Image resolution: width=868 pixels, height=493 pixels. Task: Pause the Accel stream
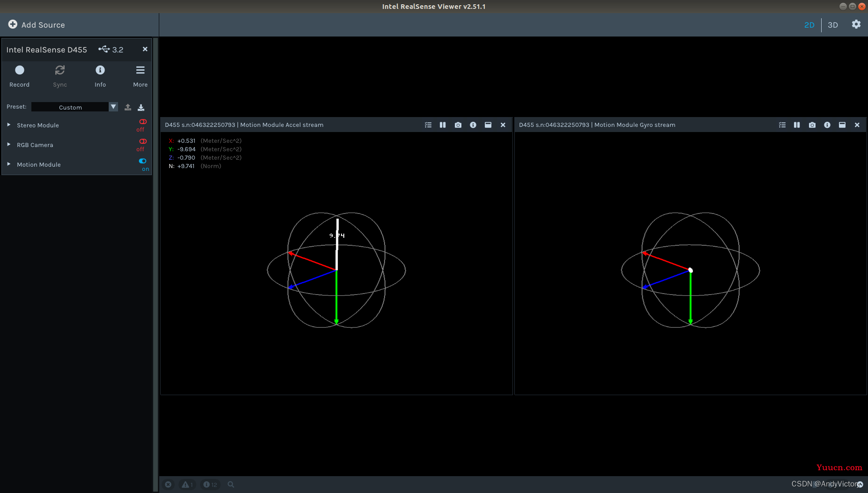coord(443,125)
